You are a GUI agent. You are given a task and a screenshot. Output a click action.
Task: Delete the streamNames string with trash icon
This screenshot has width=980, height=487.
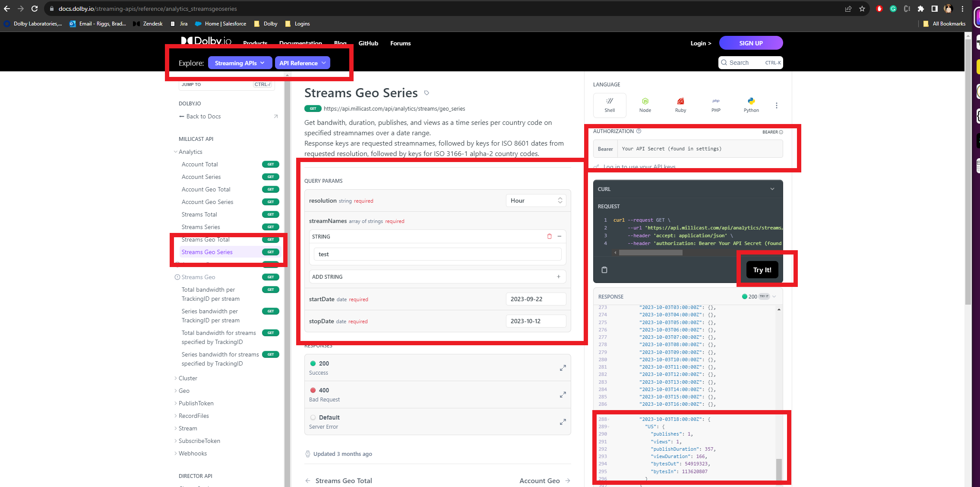(549, 236)
